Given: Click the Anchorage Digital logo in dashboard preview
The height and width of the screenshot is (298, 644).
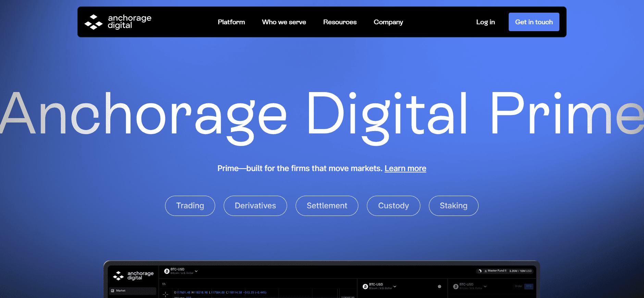Looking at the screenshot, I should point(133,275).
